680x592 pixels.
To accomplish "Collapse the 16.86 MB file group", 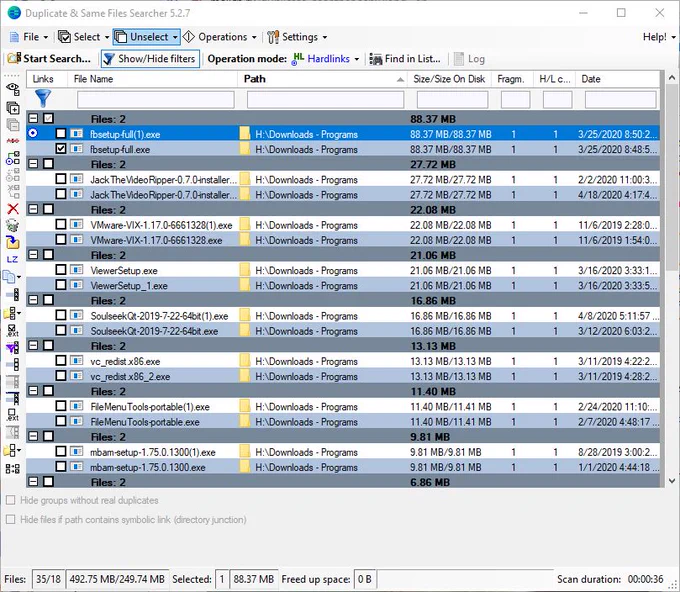I will pos(33,300).
